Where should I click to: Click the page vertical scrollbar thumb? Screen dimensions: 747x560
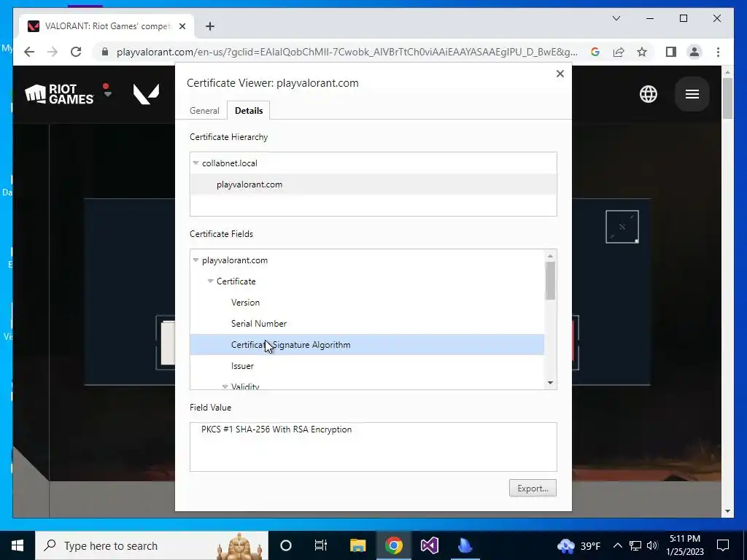tap(727, 98)
